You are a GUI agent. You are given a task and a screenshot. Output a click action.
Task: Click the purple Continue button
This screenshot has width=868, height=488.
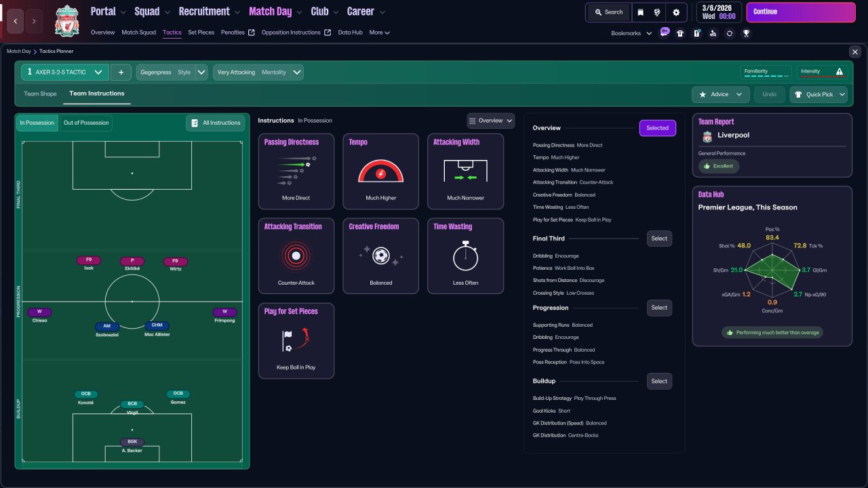click(x=801, y=12)
